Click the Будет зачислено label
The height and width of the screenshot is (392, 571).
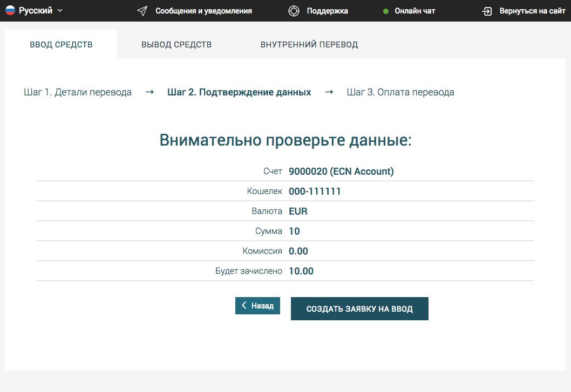click(x=249, y=271)
